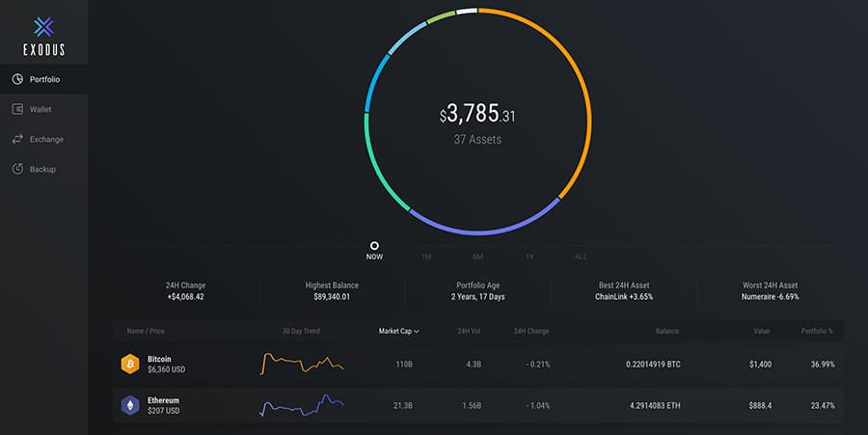Click the 24H Change +$4,068.42 stat
This screenshot has width=868, height=435.
pyautogui.click(x=185, y=291)
